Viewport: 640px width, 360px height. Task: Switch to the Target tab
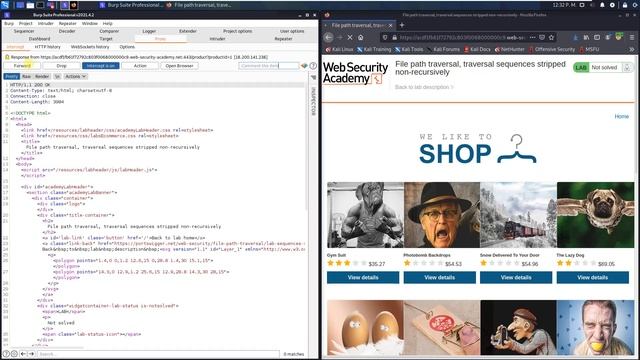click(106, 39)
